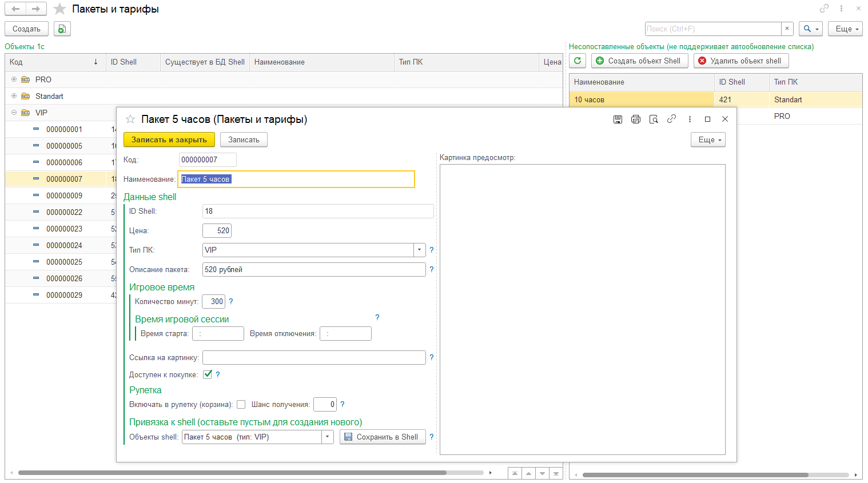The image size is (868, 483).
Task: Get link icon in the dialog header
Action: tap(671, 119)
